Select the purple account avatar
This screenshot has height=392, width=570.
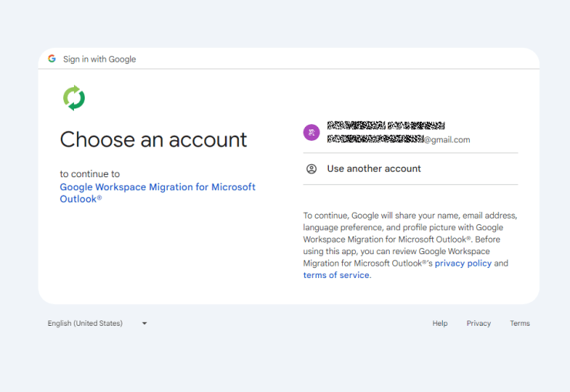coord(311,132)
